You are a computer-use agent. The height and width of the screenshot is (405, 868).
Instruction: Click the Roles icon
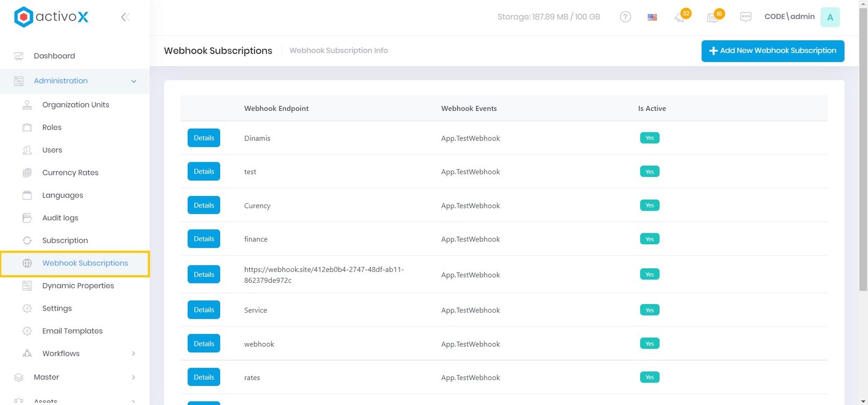click(x=27, y=128)
